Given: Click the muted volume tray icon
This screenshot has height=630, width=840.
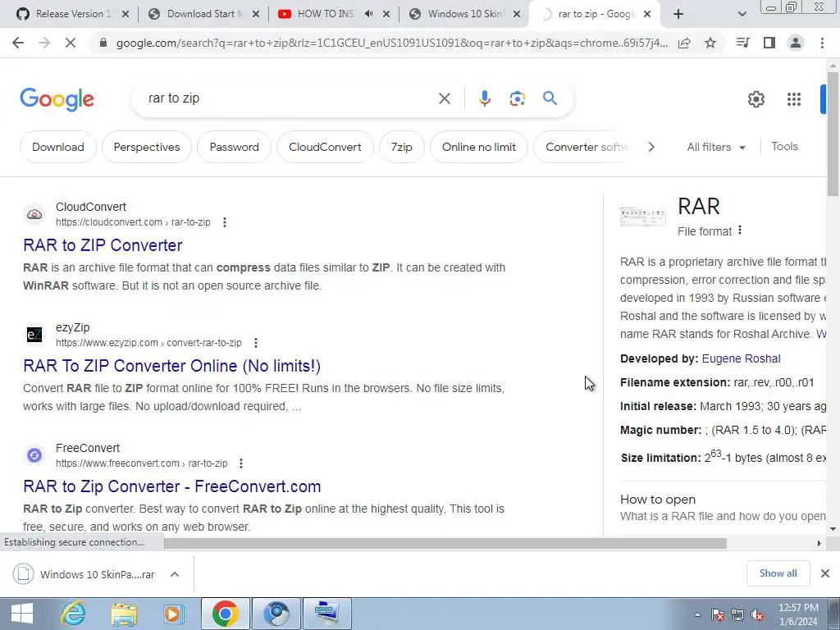Looking at the screenshot, I should (757, 614).
